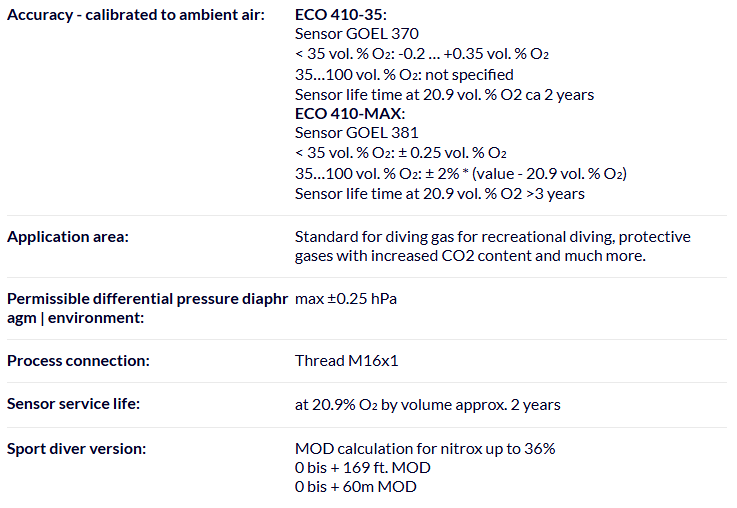The height and width of the screenshot is (508, 737).
Task: Click the "± 0.25 vol. % O2" accuracy line
Action: point(401,153)
